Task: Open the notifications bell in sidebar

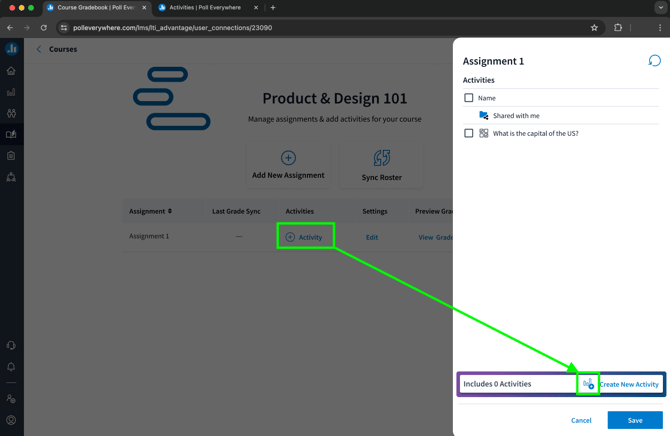Action: click(11, 367)
